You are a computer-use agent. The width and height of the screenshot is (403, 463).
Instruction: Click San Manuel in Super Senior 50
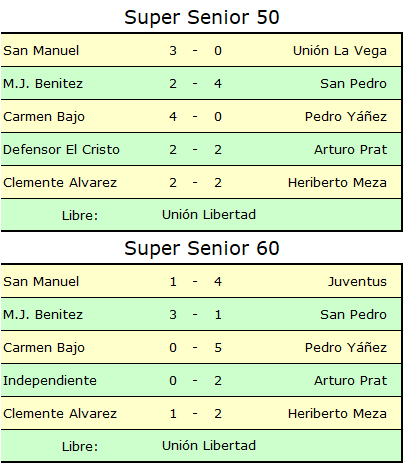coord(41,51)
